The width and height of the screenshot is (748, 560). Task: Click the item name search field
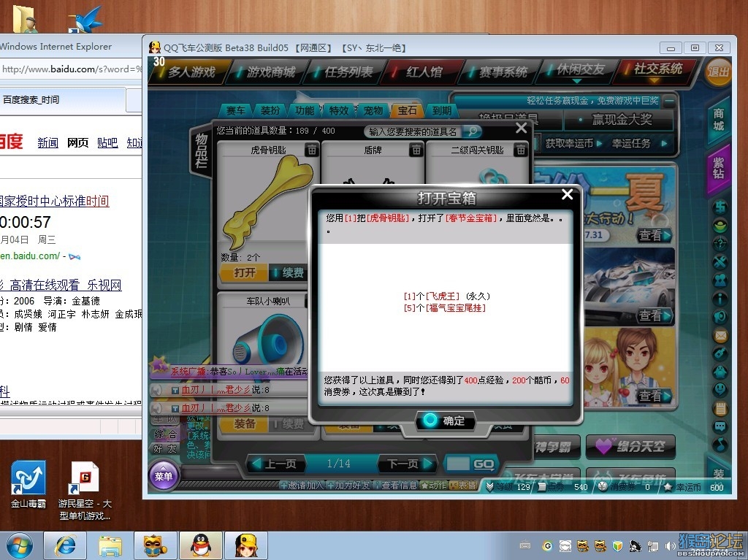pyautogui.click(x=413, y=131)
